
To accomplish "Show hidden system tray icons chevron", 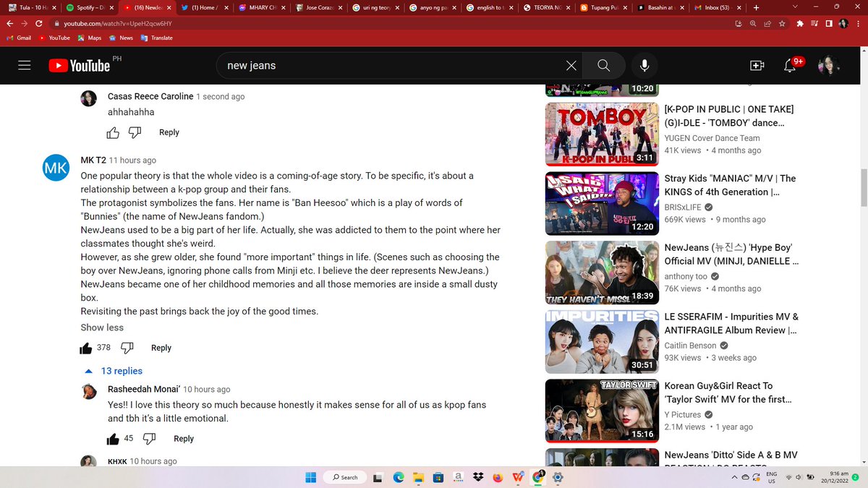I will (x=736, y=477).
